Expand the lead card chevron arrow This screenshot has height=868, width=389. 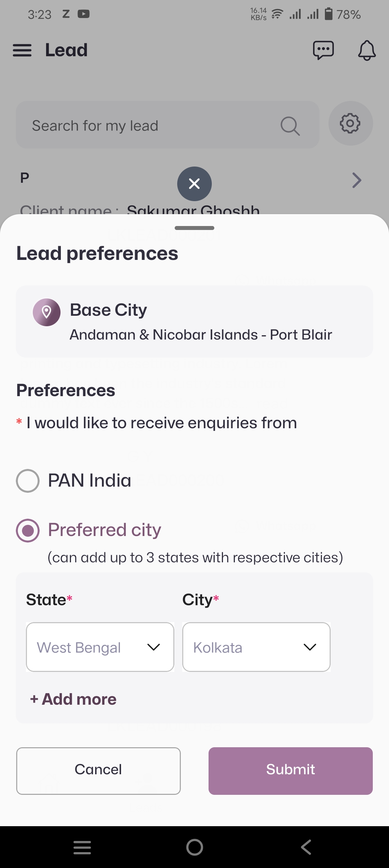pyautogui.click(x=357, y=180)
